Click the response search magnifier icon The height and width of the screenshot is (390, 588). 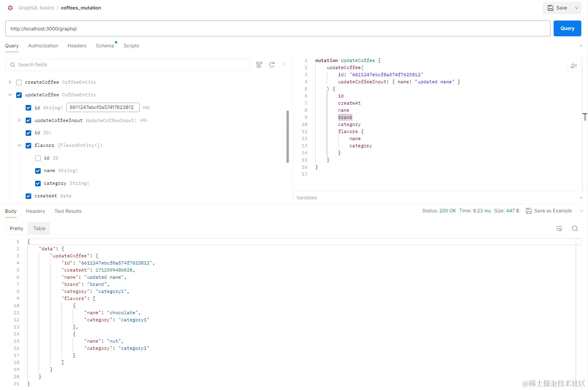pos(575,229)
